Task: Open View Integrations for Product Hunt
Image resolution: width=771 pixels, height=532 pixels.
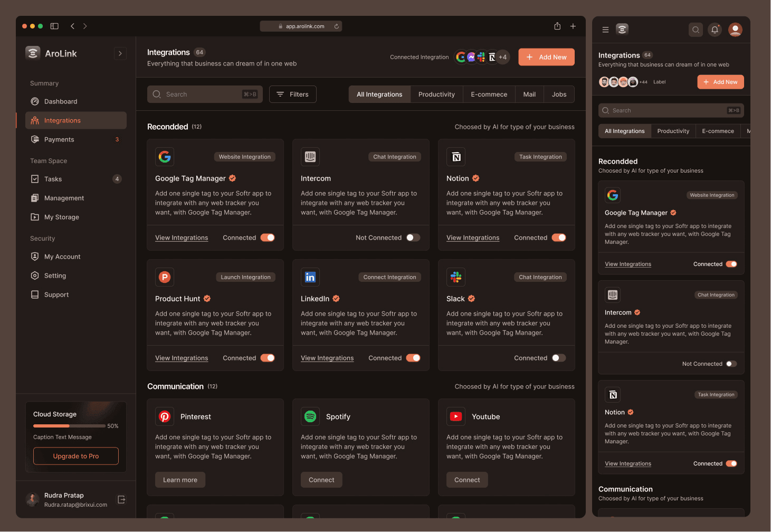Action: (182, 358)
